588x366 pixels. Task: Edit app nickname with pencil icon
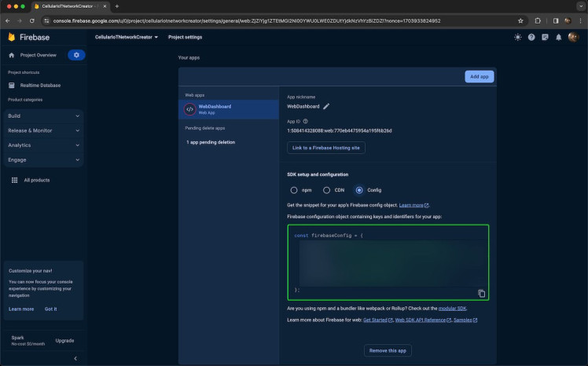(x=326, y=106)
